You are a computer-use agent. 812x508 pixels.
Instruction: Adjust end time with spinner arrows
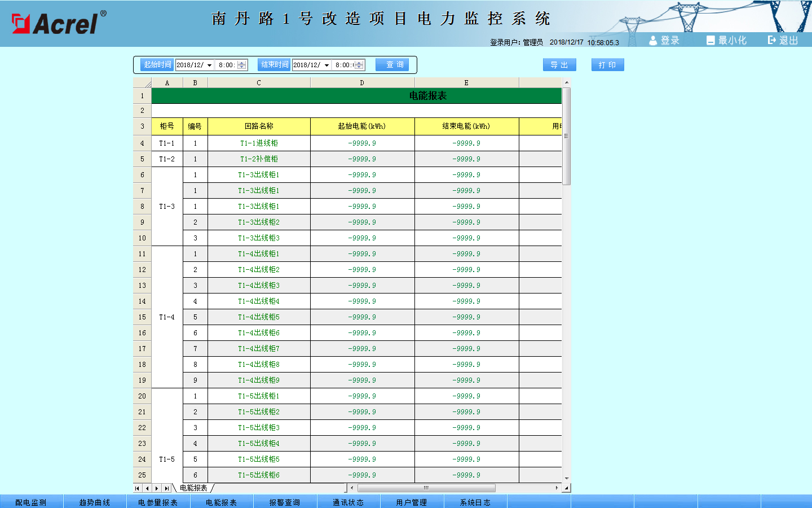[x=359, y=65]
